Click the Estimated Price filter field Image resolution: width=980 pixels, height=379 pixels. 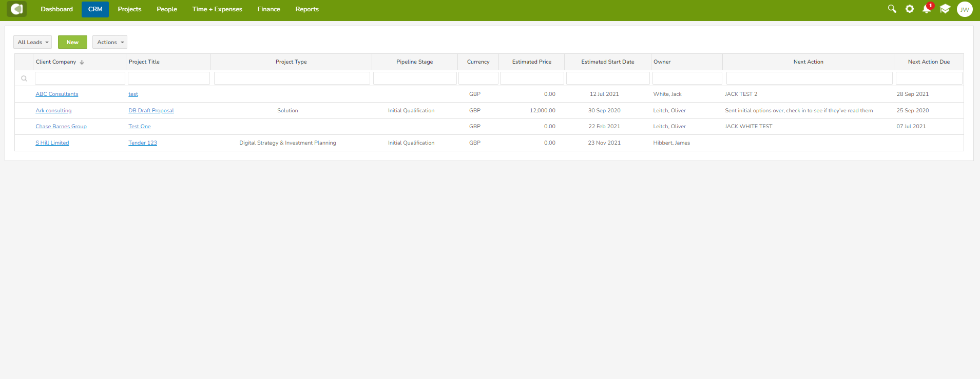(532, 78)
